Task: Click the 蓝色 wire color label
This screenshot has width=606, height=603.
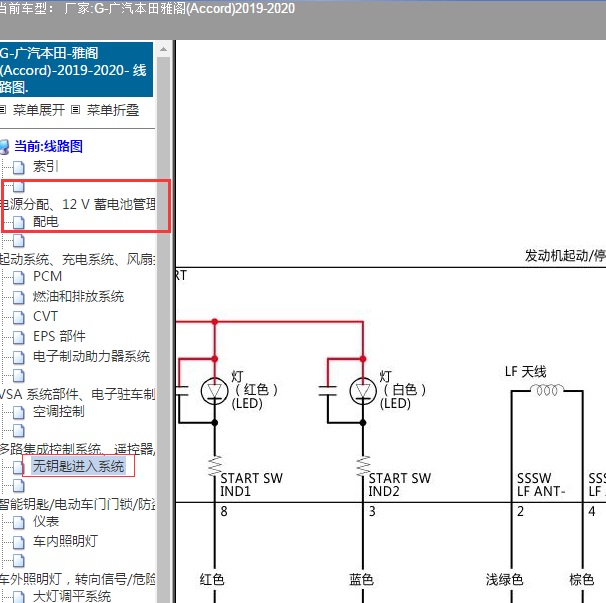Action: (x=361, y=579)
